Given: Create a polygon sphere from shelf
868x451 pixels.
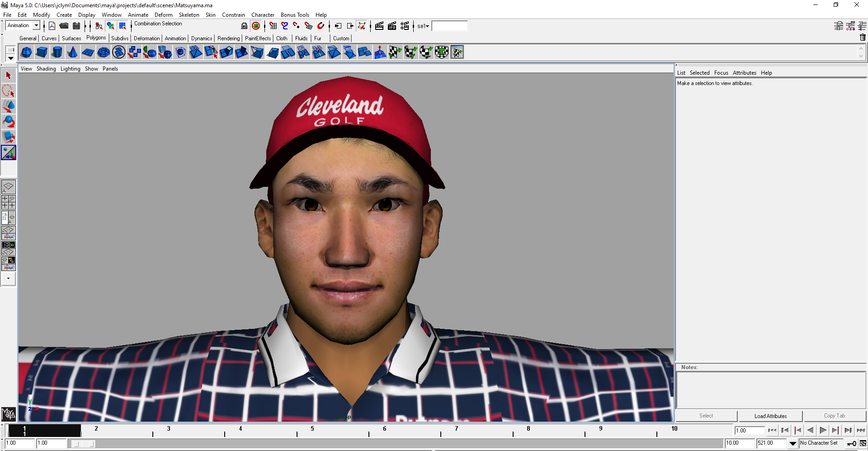Looking at the screenshot, I should coord(27,52).
